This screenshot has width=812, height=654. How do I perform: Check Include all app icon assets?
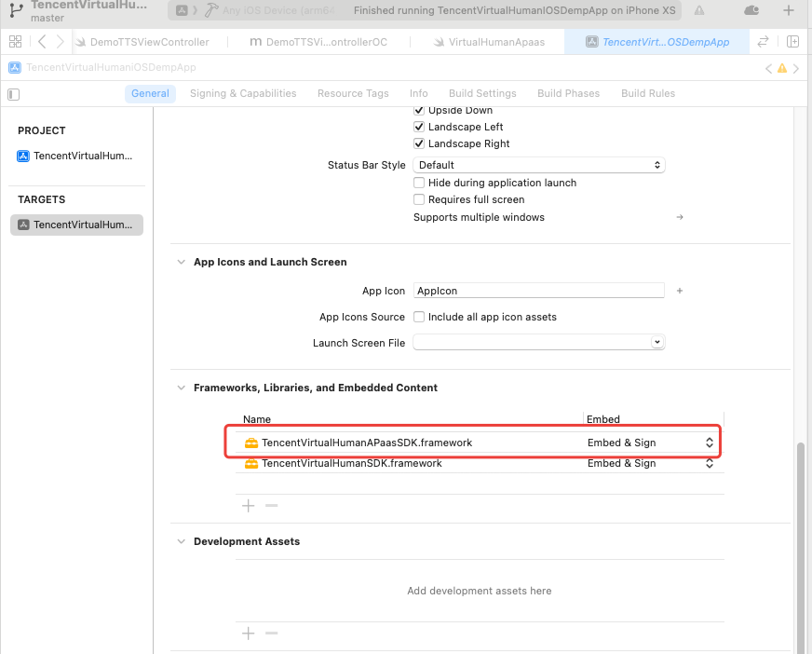click(419, 317)
